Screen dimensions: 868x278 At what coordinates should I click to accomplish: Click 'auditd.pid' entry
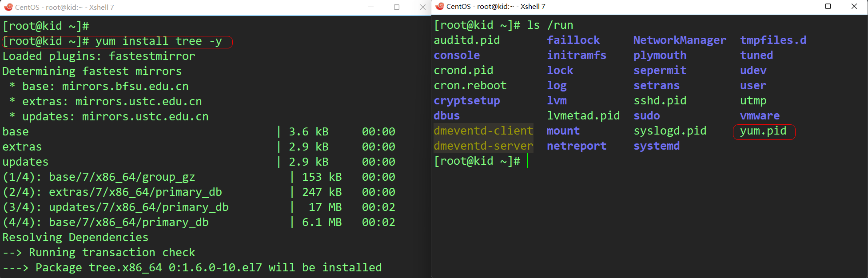tap(467, 40)
